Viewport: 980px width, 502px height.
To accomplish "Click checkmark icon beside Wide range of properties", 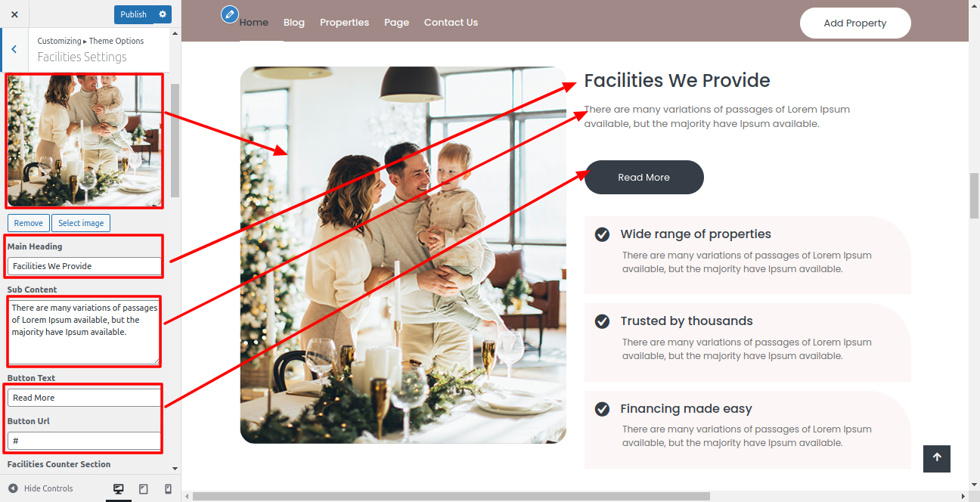I will click(602, 234).
